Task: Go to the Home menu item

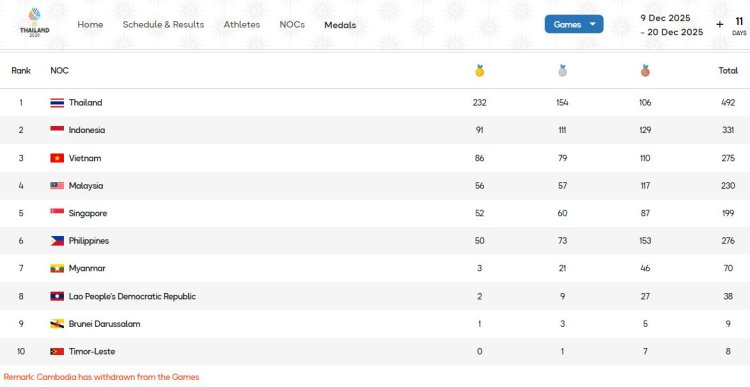Action: coord(90,24)
